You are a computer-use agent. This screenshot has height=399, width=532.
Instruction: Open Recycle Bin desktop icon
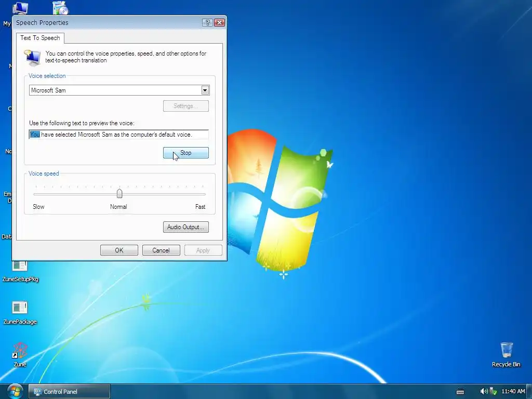pyautogui.click(x=506, y=354)
